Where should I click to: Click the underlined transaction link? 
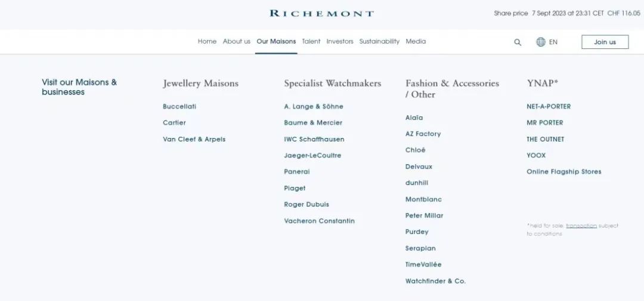pyautogui.click(x=581, y=226)
